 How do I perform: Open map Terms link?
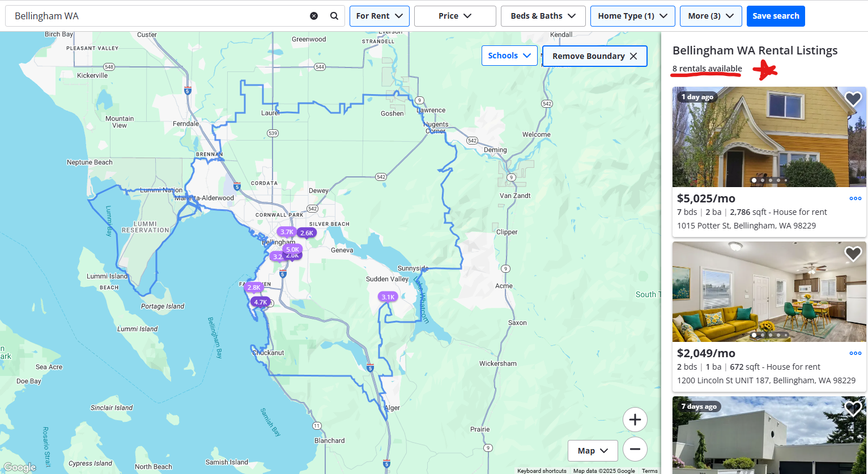pyautogui.click(x=650, y=471)
